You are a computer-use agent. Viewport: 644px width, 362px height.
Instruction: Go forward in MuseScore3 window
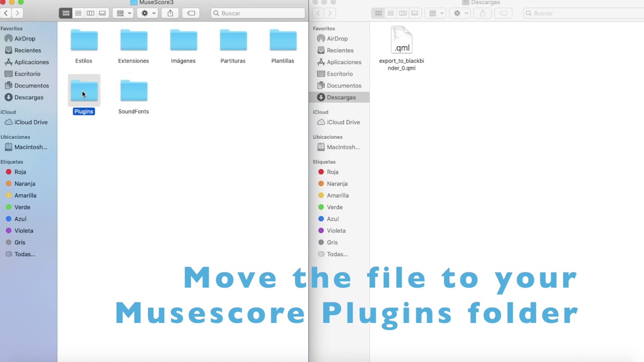(18, 13)
